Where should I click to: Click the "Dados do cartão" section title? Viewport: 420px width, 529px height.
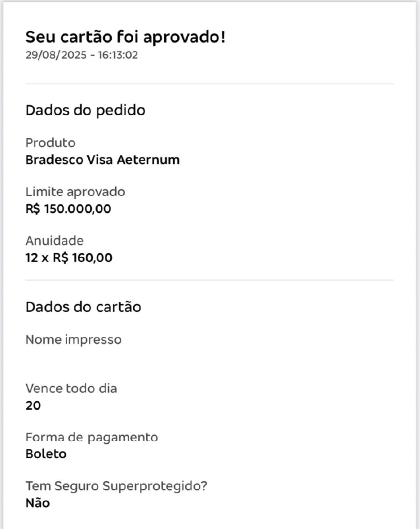click(x=83, y=307)
